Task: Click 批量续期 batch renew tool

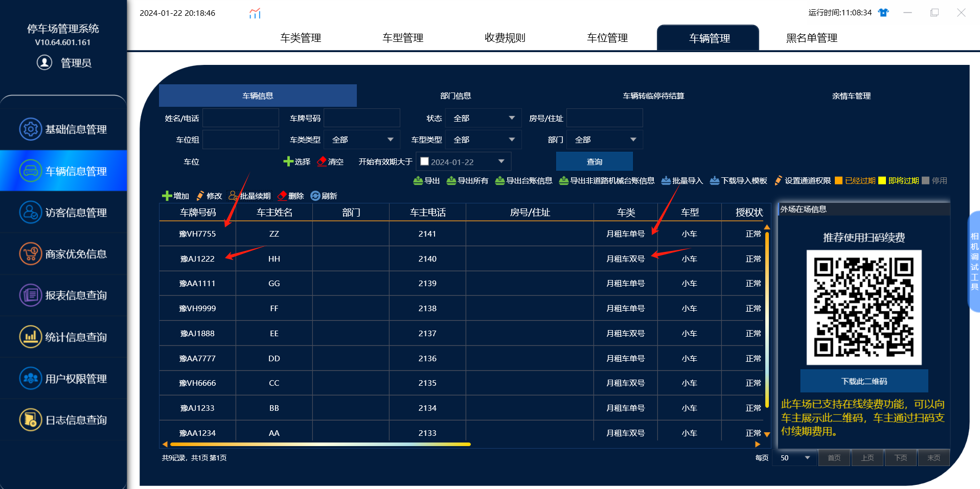Action: 249,196
